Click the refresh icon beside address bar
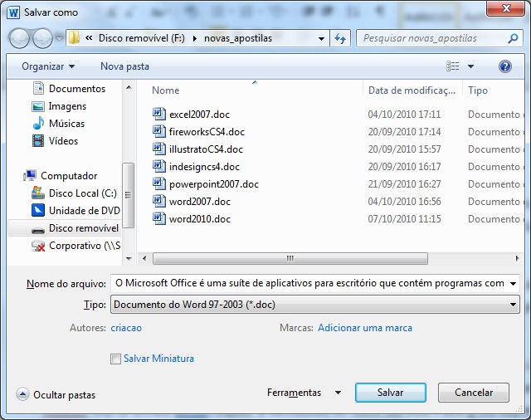The image size is (531, 420). click(x=340, y=38)
